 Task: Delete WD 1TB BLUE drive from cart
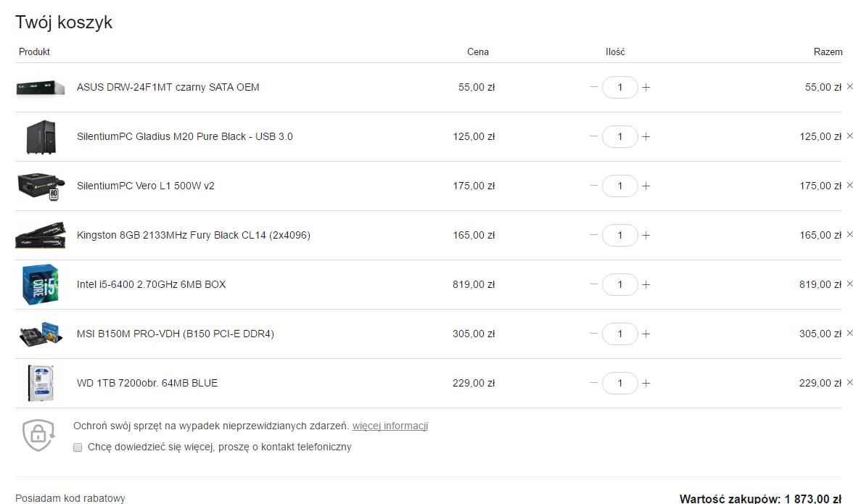tap(850, 382)
